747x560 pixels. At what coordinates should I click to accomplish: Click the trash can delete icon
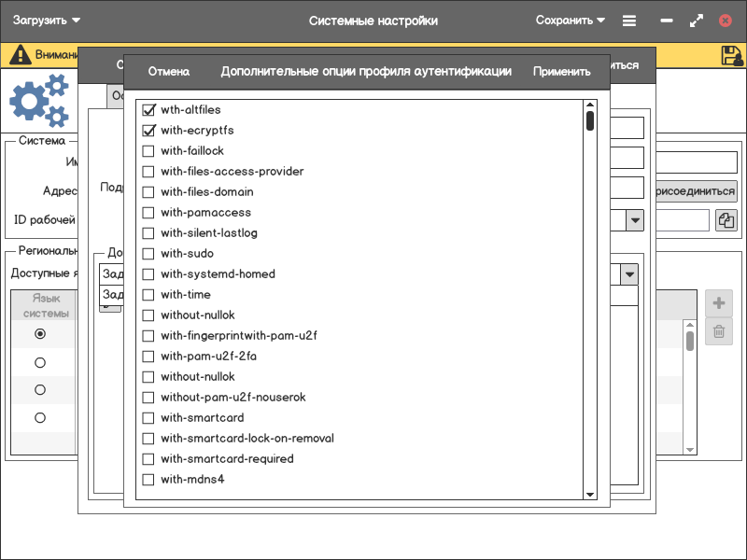(718, 331)
